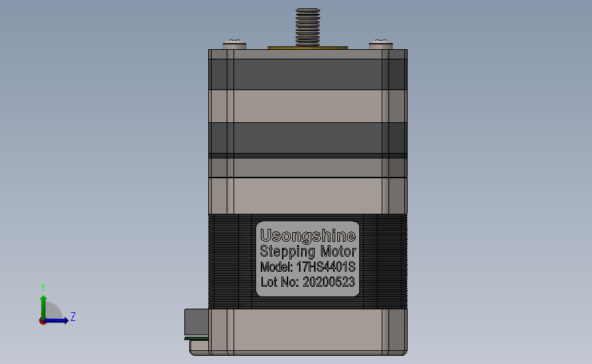Click 'Model: 17HS4401S' text on label
592x364 pixels.
point(308,267)
